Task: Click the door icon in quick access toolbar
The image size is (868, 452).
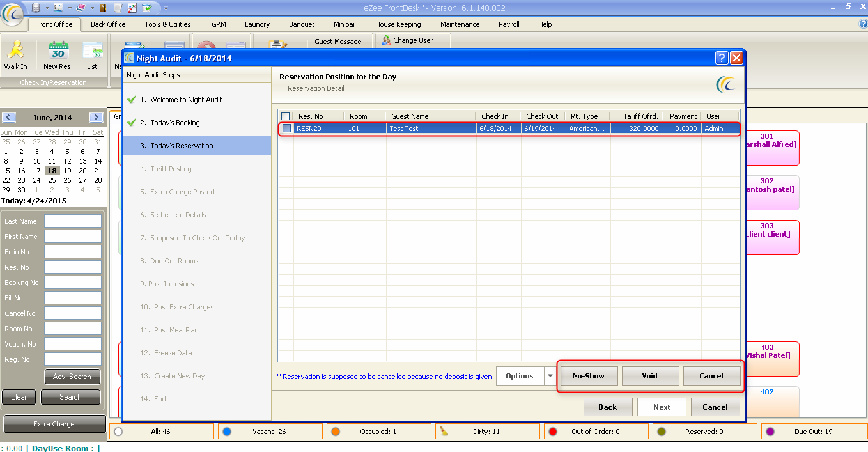Action: [102, 8]
